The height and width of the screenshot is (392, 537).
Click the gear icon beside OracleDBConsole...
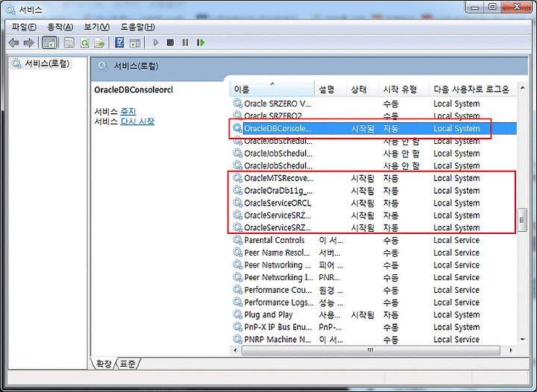pyautogui.click(x=237, y=128)
